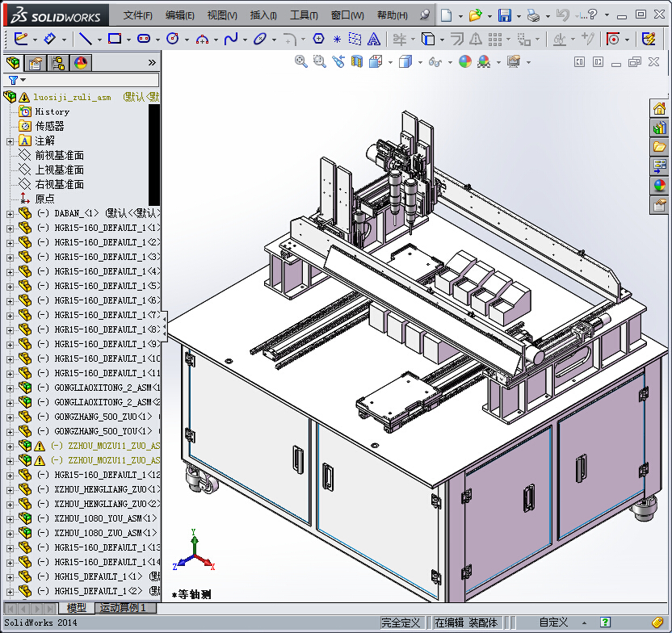Switch to the 运动算例1 tab
This screenshot has width=672, height=633.
click(x=124, y=608)
